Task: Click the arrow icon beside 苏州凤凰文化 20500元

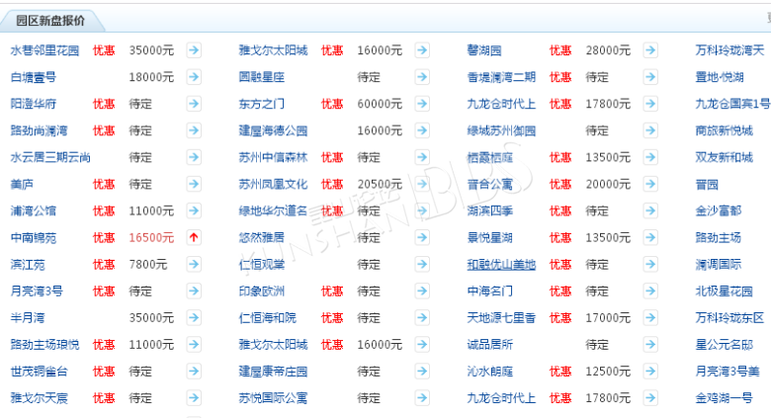Action: click(422, 184)
